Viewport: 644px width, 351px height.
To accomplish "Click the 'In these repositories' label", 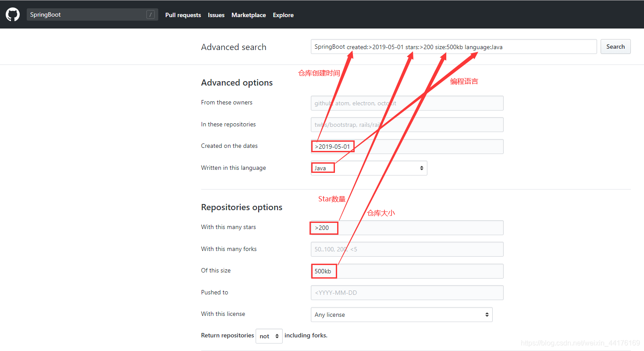I will tap(228, 124).
